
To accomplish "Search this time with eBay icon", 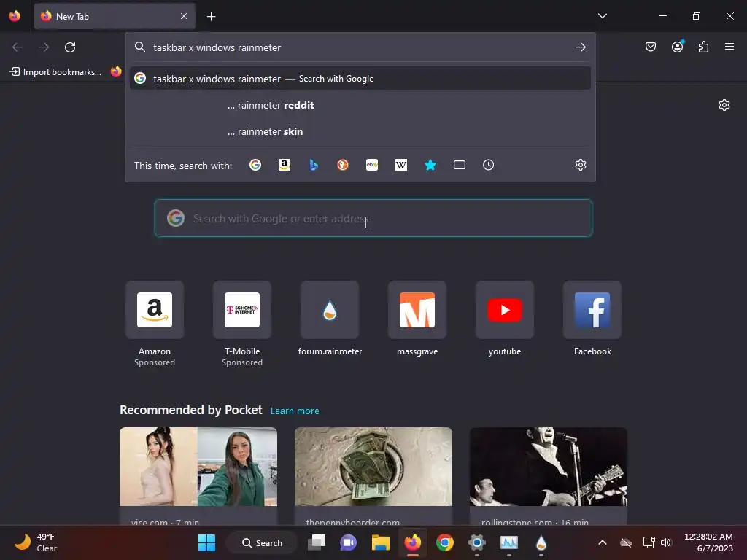I will pyautogui.click(x=372, y=166).
